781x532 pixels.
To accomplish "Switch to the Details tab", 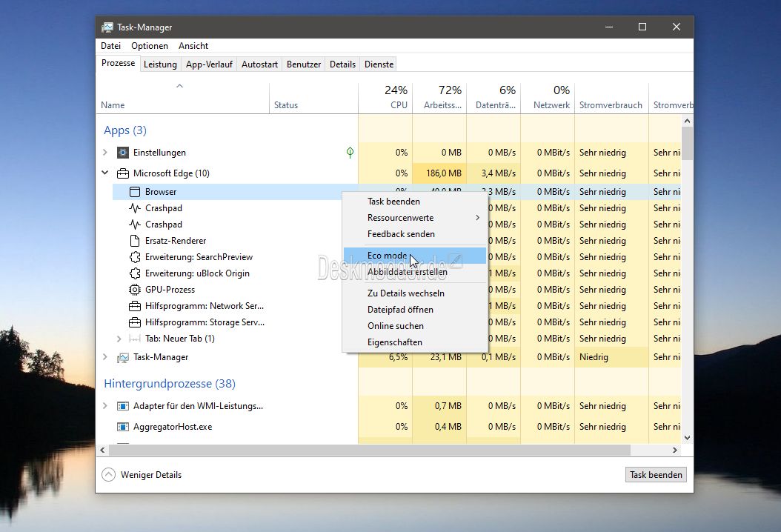I will click(342, 64).
